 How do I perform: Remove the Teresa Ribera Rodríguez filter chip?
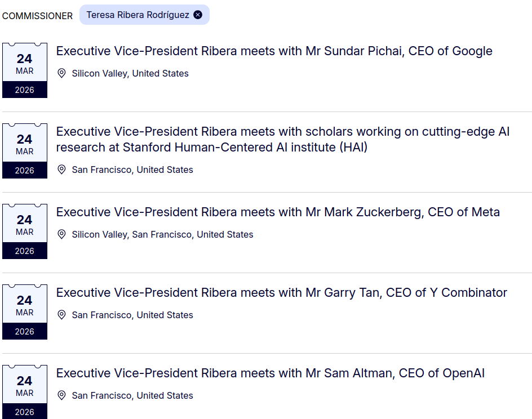pos(198,15)
